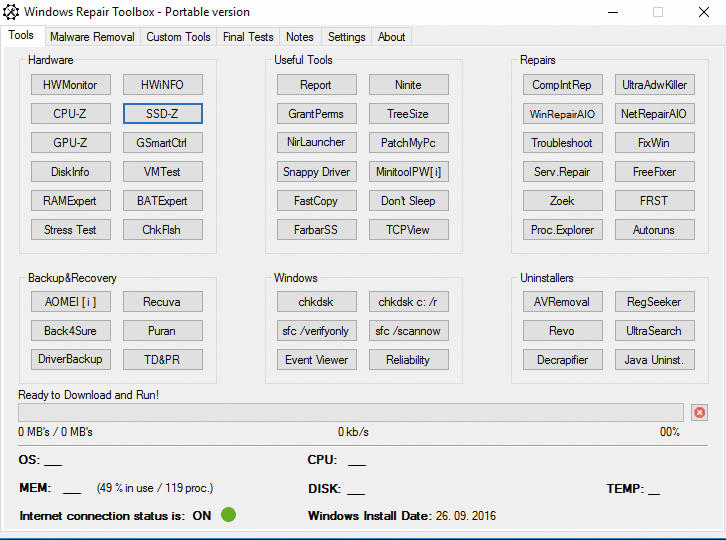Viewport: 726px width, 540px height.
Task: Click the Back4Sure button
Action: (71, 331)
